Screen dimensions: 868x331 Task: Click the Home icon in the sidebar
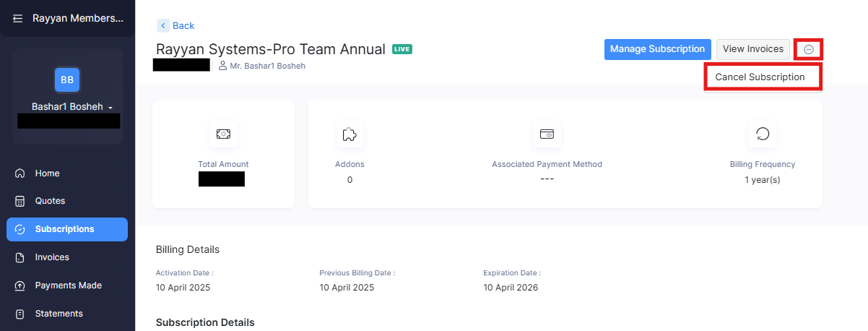20,173
